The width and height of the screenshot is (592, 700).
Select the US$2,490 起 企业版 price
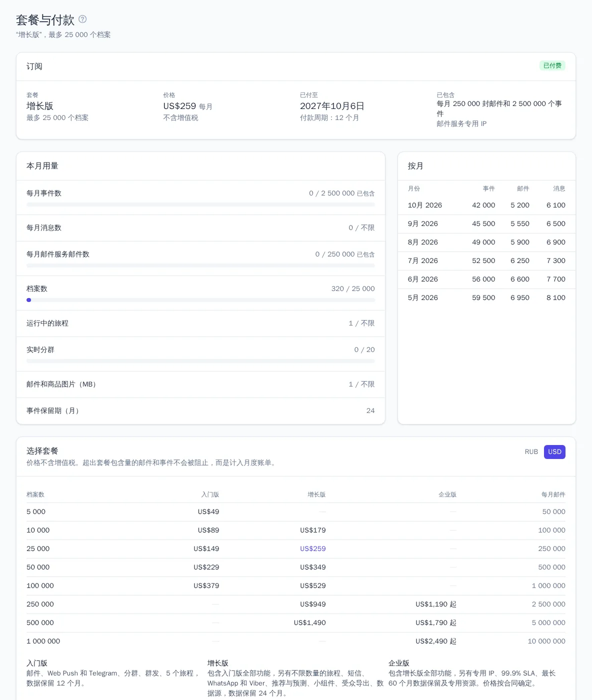436,641
